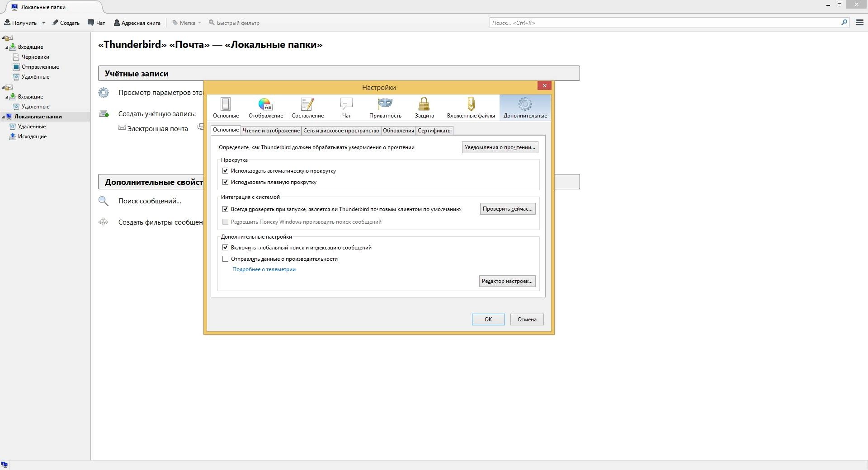868x470 pixels.
Task: Select Черновики folder in sidebar
Action: [35, 57]
